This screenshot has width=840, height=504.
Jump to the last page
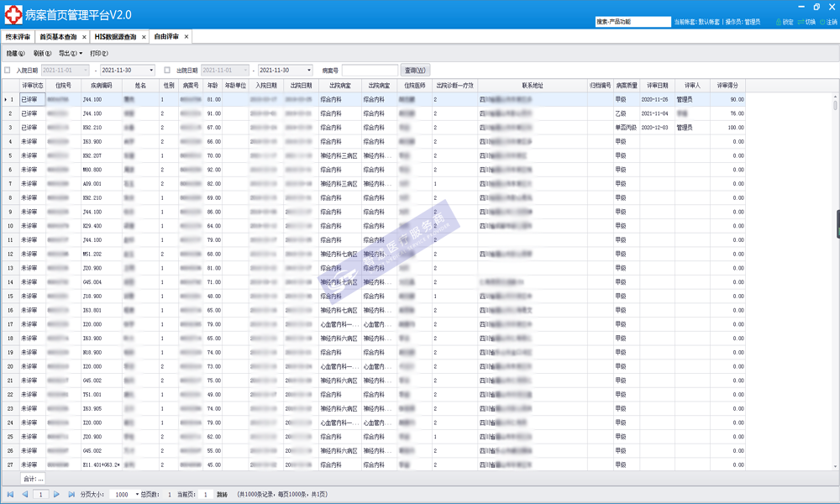pyautogui.click(x=71, y=495)
